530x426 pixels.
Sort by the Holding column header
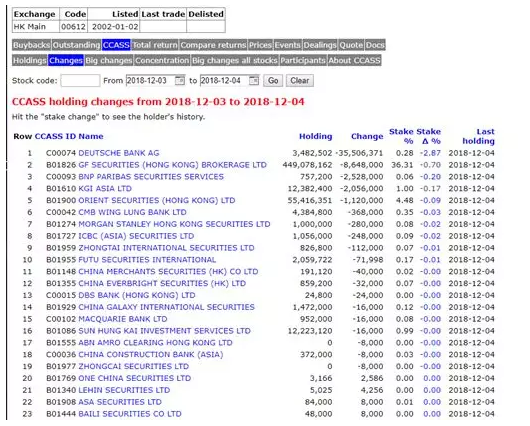pyautogui.click(x=316, y=136)
